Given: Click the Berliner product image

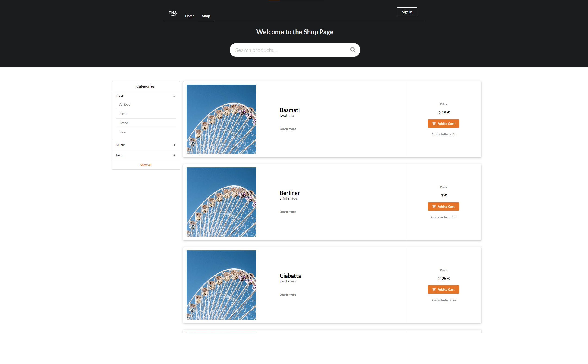Looking at the screenshot, I should (221, 202).
